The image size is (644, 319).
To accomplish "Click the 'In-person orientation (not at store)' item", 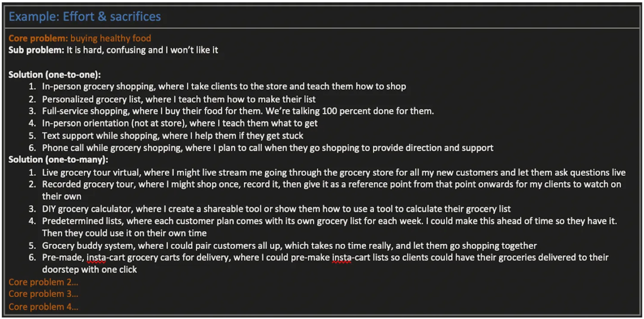I will pyautogui.click(x=180, y=123).
